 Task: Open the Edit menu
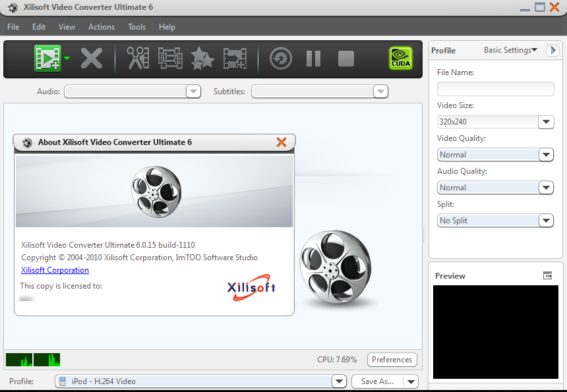tap(39, 27)
